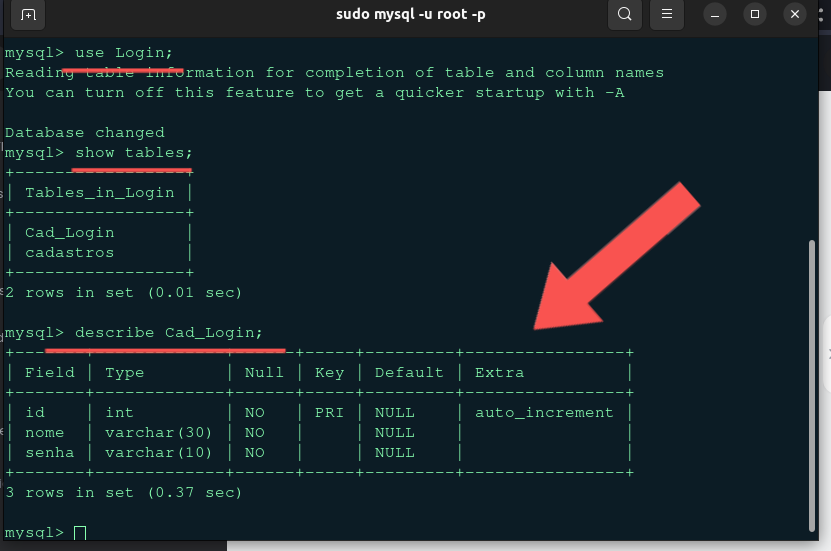Click the PRI key value

329,413
